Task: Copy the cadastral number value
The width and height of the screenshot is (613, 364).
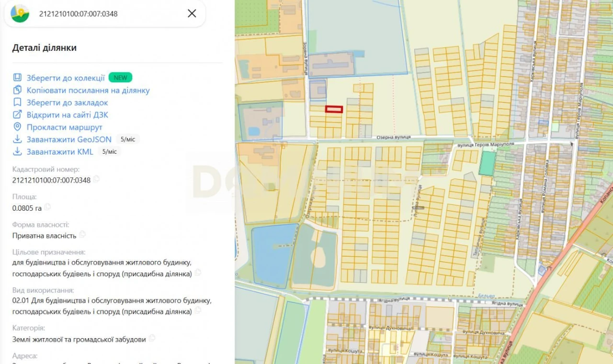Action: point(96,180)
